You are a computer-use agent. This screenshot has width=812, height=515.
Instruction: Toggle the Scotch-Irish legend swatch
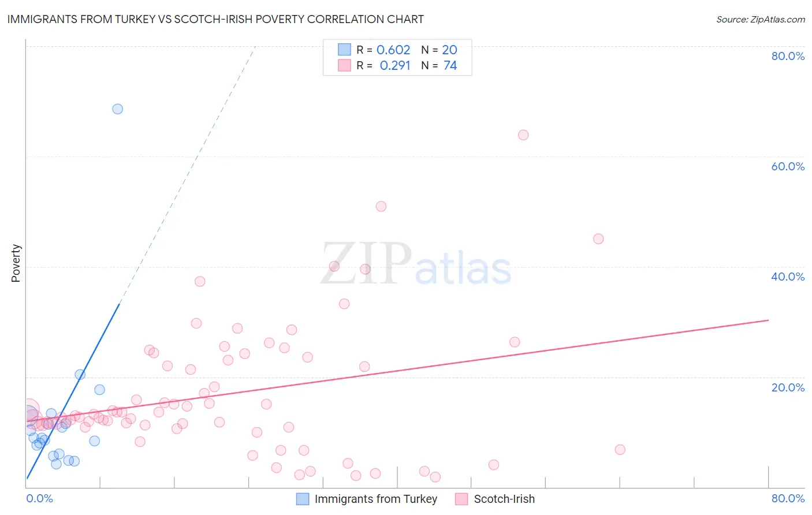(x=461, y=499)
